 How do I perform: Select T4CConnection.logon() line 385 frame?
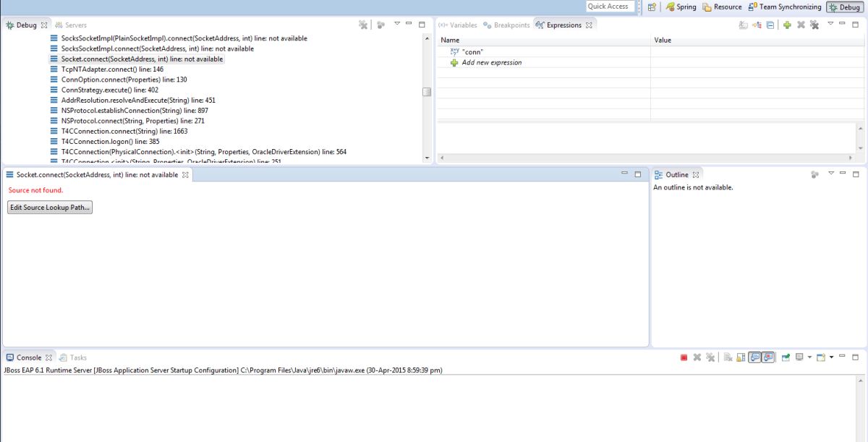[x=105, y=142]
